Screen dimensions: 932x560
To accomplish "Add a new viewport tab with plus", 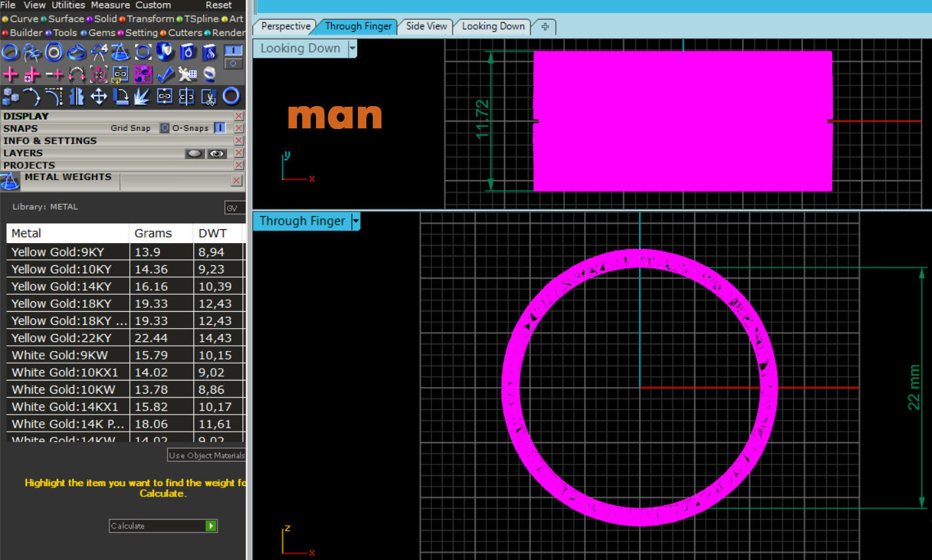I will pyautogui.click(x=545, y=27).
